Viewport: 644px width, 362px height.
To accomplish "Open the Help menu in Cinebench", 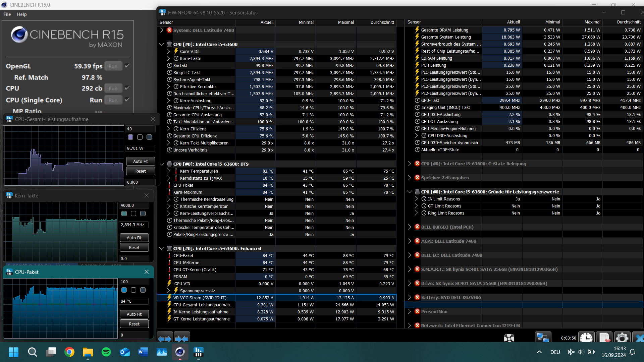I will point(22,14).
